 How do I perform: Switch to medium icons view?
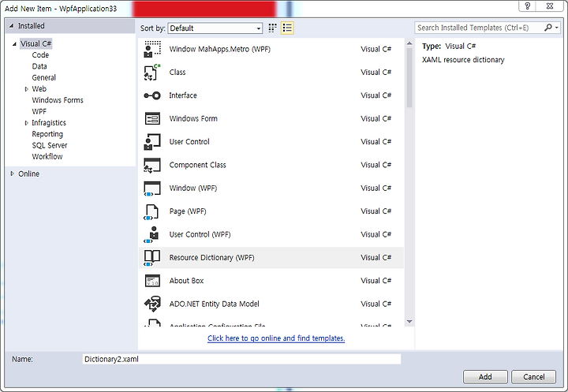[272, 28]
